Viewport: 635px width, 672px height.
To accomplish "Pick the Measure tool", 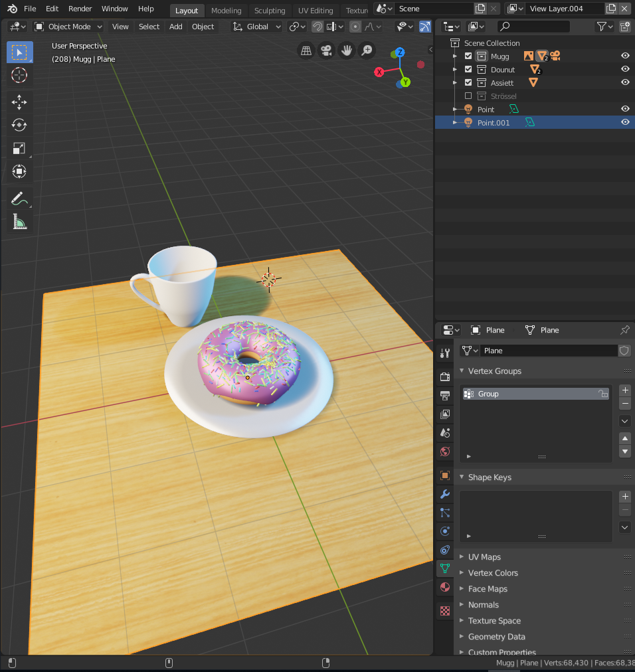I will pyautogui.click(x=19, y=222).
